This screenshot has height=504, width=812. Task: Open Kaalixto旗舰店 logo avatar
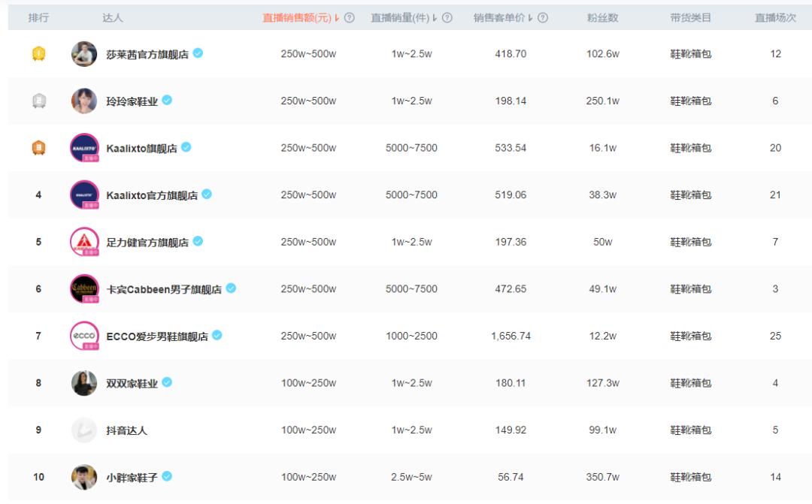84,148
